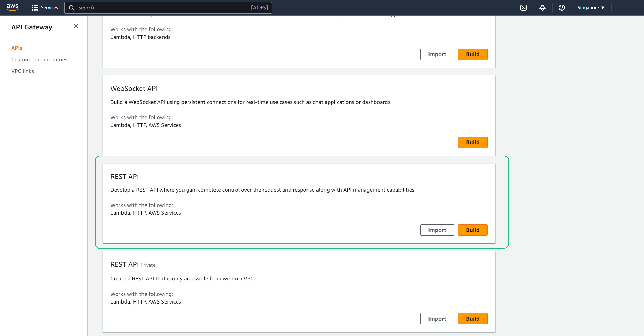Open VPC links in sidebar

23,71
